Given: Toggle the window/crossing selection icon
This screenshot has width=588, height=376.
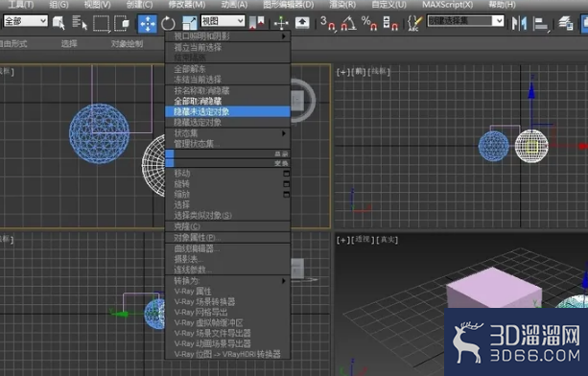Looking at the screenshot, I should point(122,23).
